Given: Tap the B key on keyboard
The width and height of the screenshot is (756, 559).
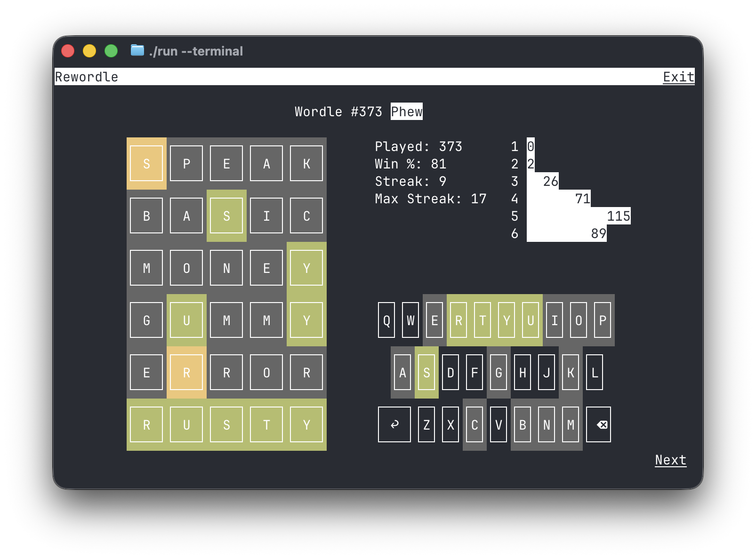Looking at the screenshot, I should point(523,424).
